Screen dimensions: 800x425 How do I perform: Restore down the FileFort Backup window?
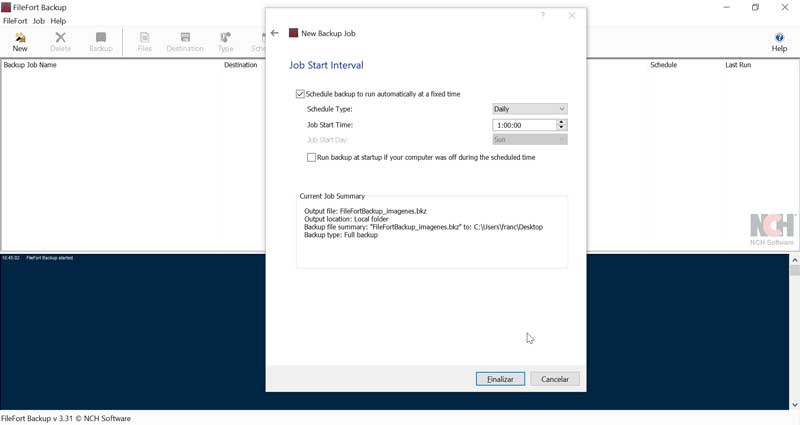[x=756, y=7]
